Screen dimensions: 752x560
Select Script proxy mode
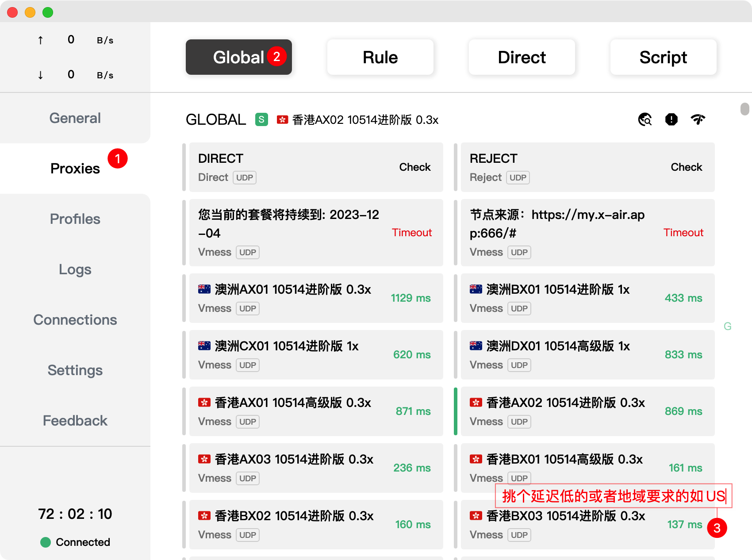(663, 57)
